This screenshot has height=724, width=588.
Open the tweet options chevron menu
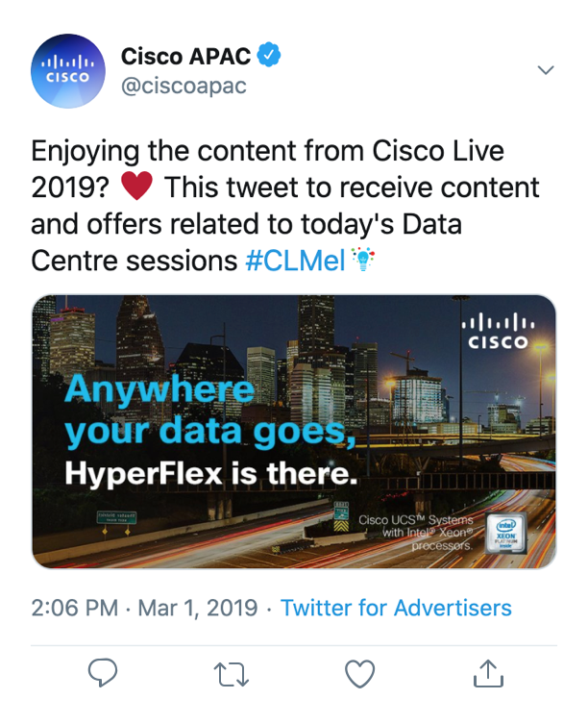[546, 70]
